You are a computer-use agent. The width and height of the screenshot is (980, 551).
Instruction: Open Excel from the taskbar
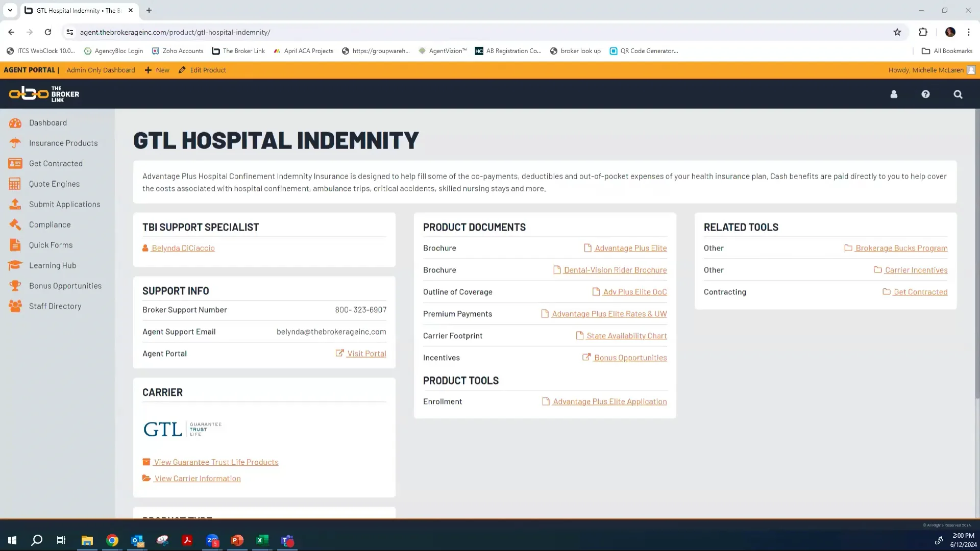pyautogui.click(x=262, y=540)
